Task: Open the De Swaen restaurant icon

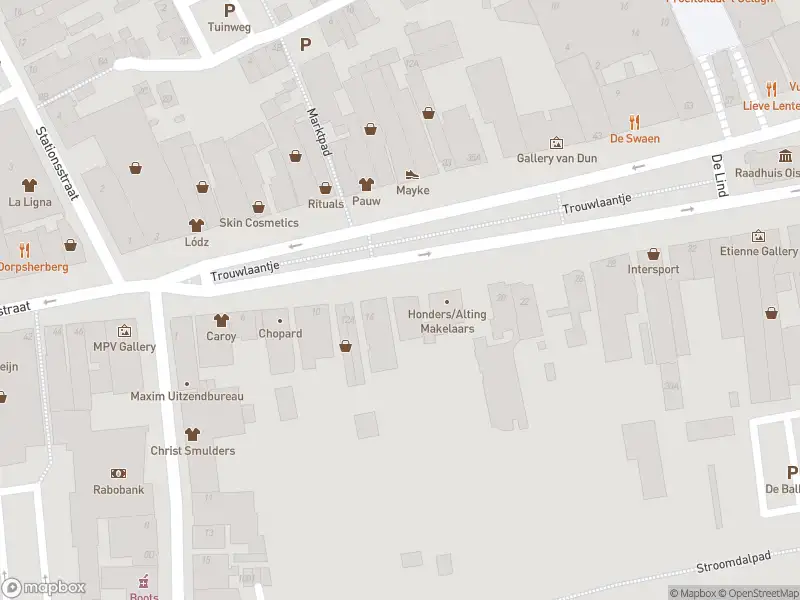Action: click(634, 122)
